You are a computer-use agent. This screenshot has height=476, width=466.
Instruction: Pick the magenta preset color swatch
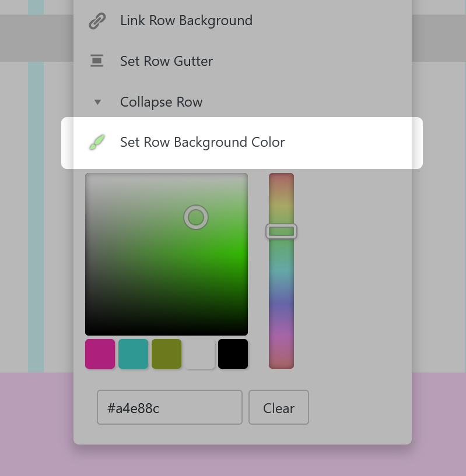pyautogui.click(x=100, y=354)
